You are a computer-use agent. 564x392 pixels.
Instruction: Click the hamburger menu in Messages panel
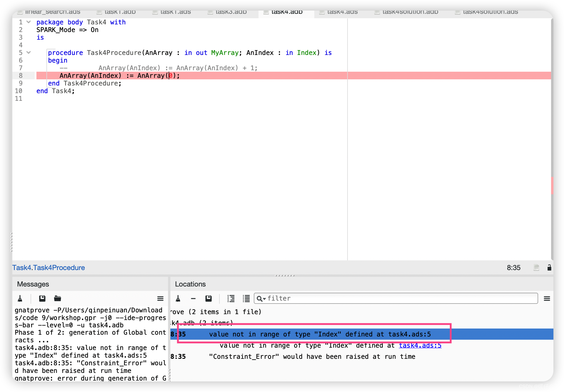[x=160, y=299]
